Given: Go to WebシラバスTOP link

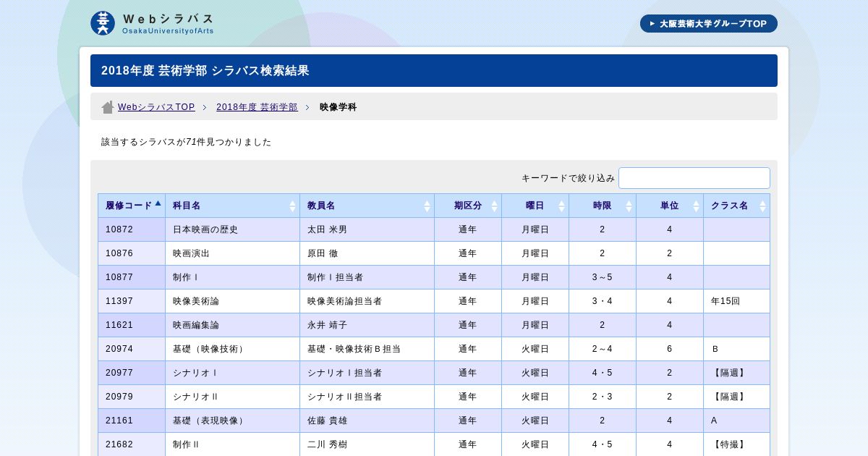Looking at the screenshot, I should (x=156, y=107).
